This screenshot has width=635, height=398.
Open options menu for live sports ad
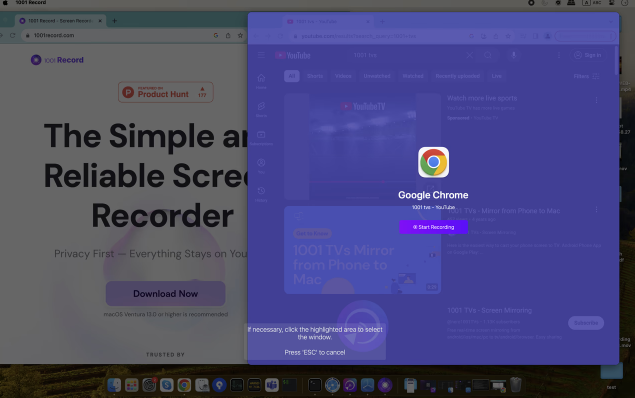coord(596,100)
